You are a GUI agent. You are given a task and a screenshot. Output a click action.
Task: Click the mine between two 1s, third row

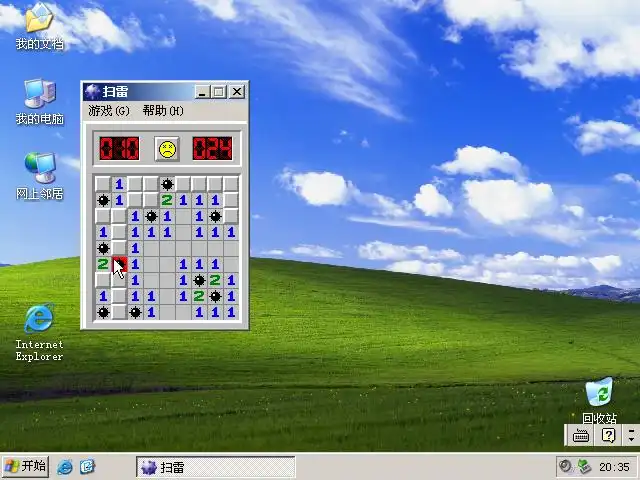coord(151,216)
